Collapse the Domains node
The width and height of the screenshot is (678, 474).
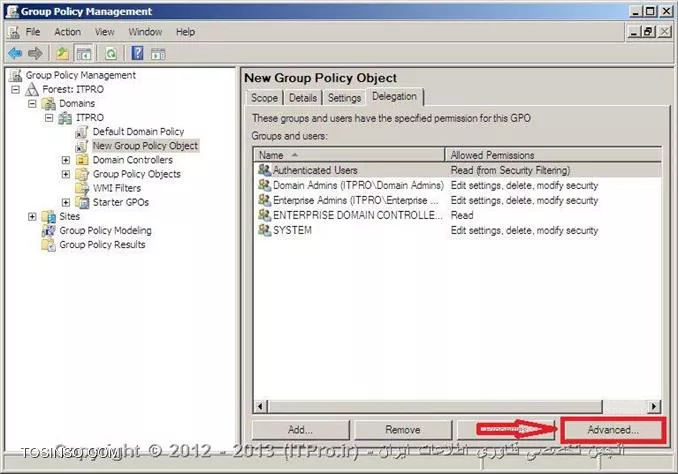click(32, 104)
